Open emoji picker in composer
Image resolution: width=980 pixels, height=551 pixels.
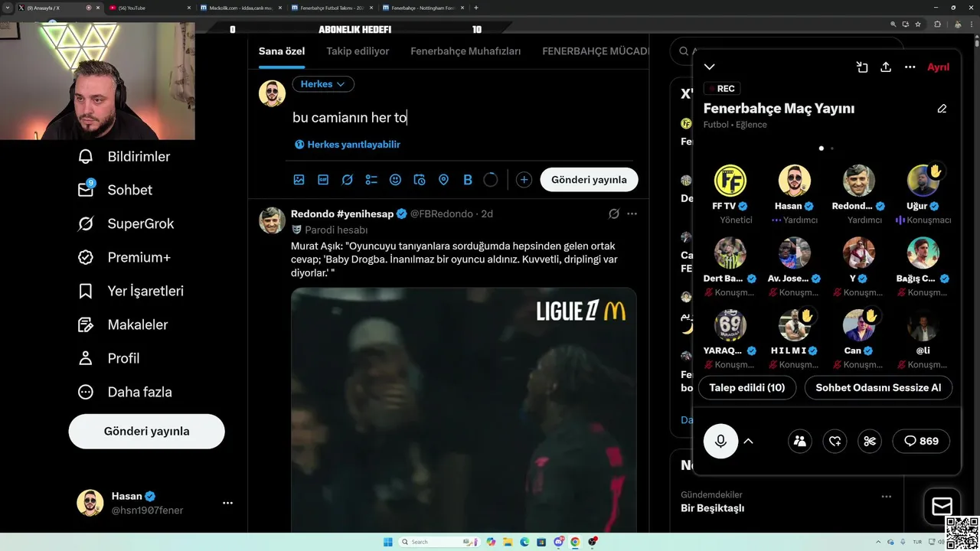[395, 180]
